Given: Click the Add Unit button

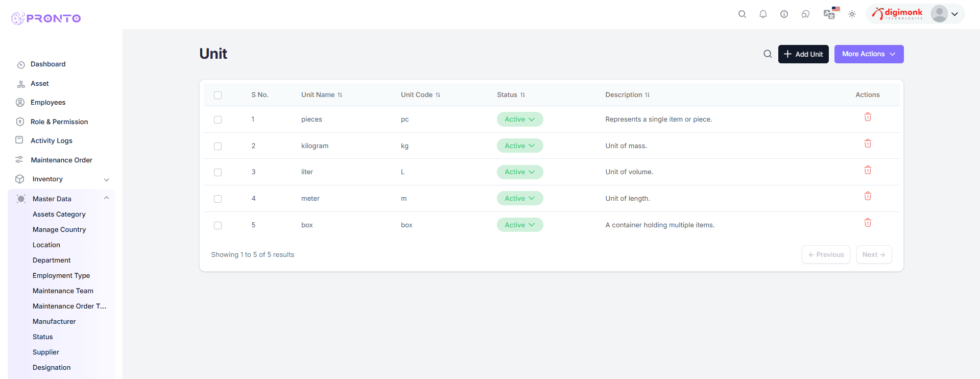Looking at the screenshot, I should point(803,54).
